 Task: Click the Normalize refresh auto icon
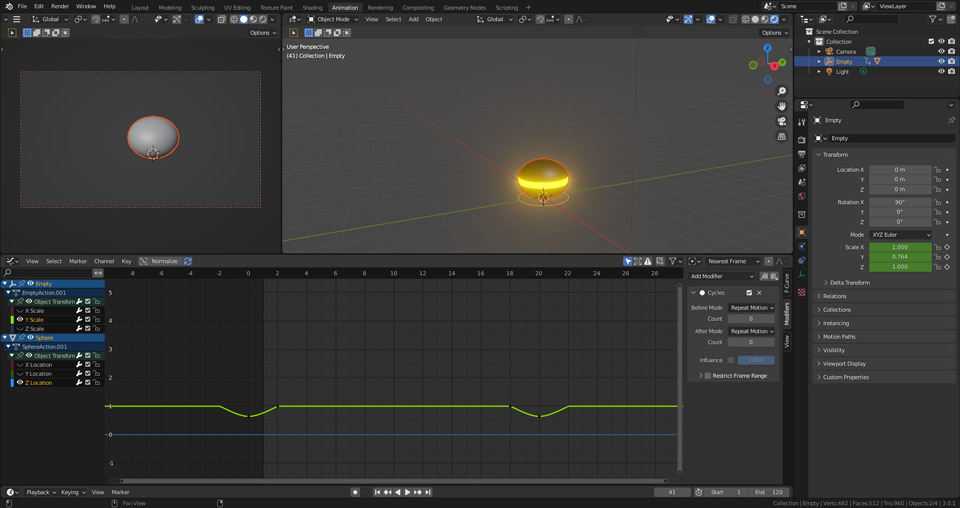point(187,261)
